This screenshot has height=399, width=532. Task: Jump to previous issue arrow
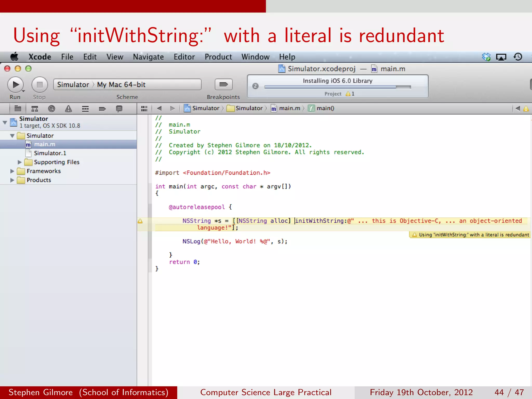tap(518, 108)
